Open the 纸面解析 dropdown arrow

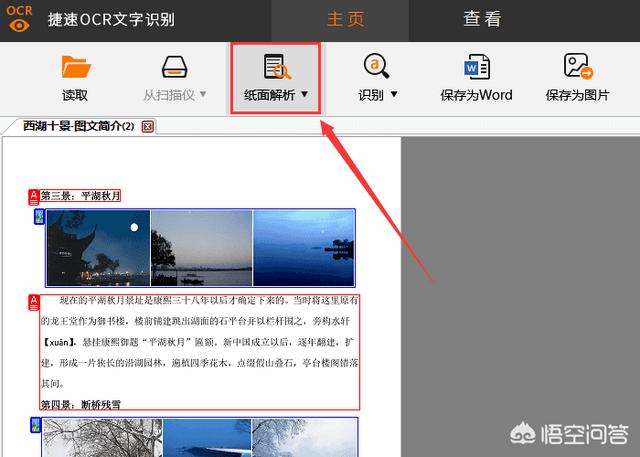(x=304, y=95)
